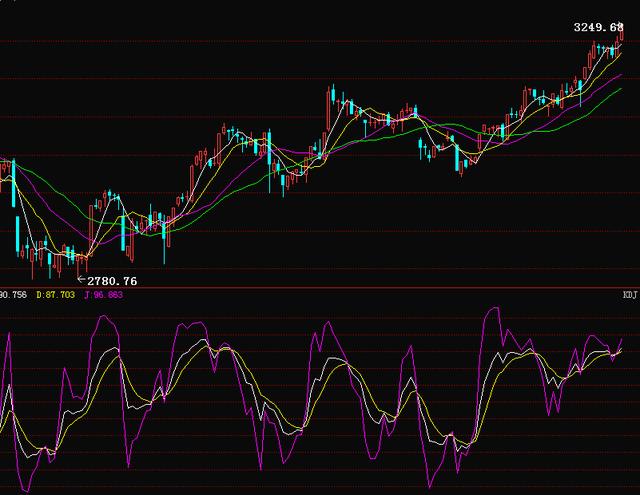
Task: Select the rightmost red candlestick
Action: click(621, 32)
